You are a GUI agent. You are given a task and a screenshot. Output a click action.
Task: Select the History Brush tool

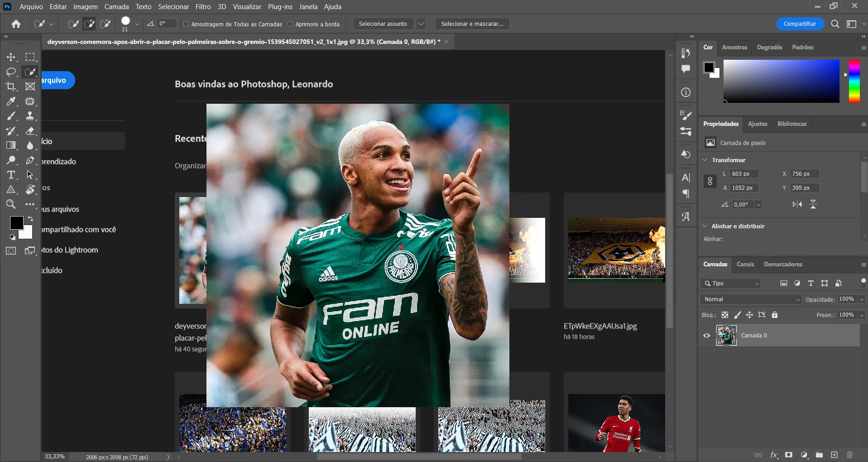11,131
